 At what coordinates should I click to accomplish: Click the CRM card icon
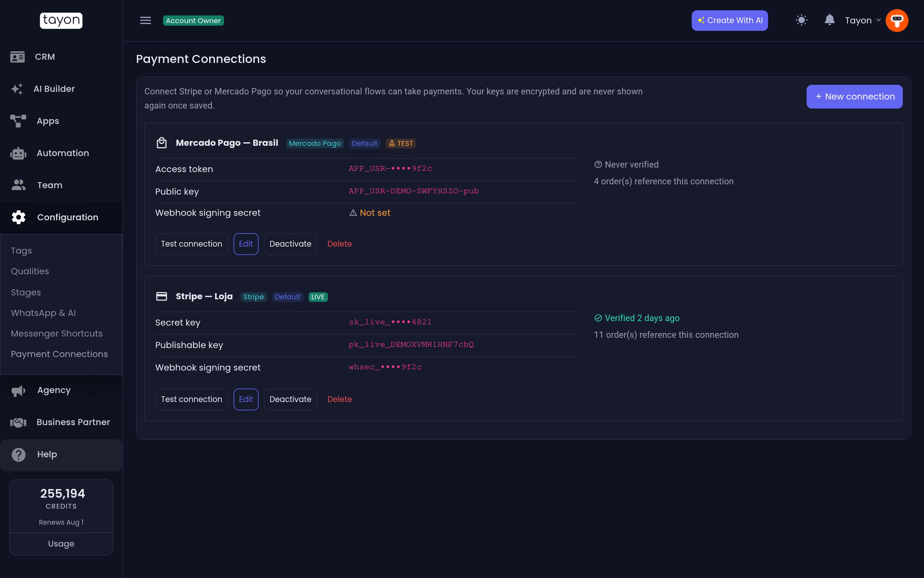pyautogui.click(x=18, y=57)
